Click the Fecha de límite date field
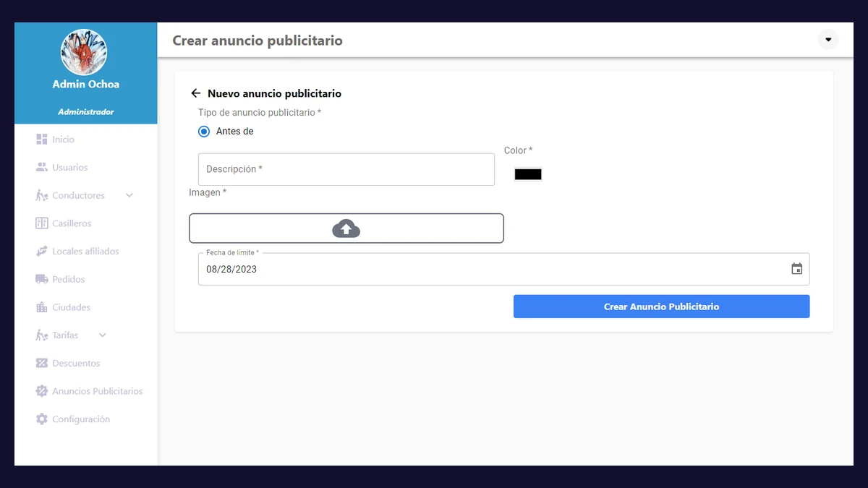 pyautogui.click(x=503, y=269)
